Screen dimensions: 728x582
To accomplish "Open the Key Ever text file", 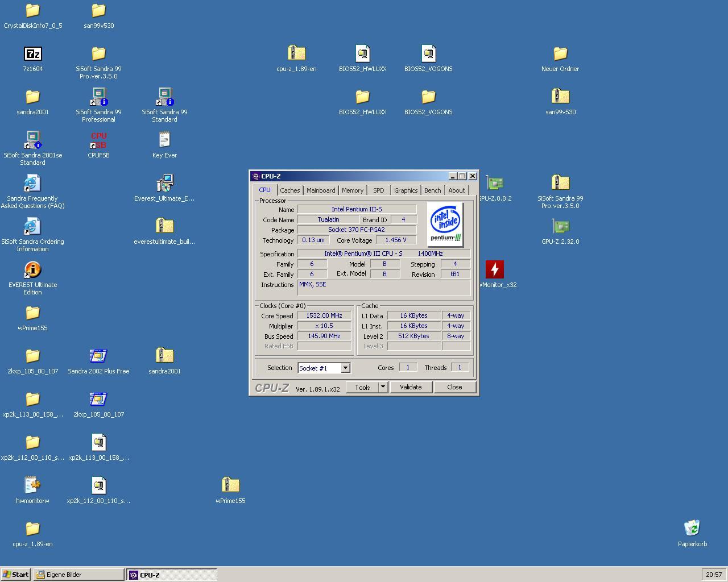I will pyautogui.click(x=164, y=140).
